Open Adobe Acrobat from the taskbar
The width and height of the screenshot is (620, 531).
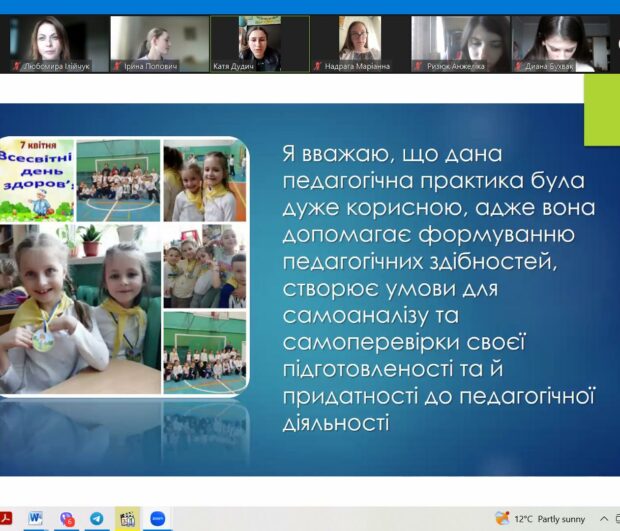[5, 518]
